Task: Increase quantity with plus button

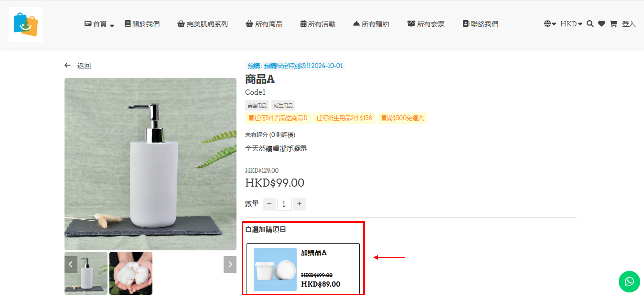Action: (299, 204)
